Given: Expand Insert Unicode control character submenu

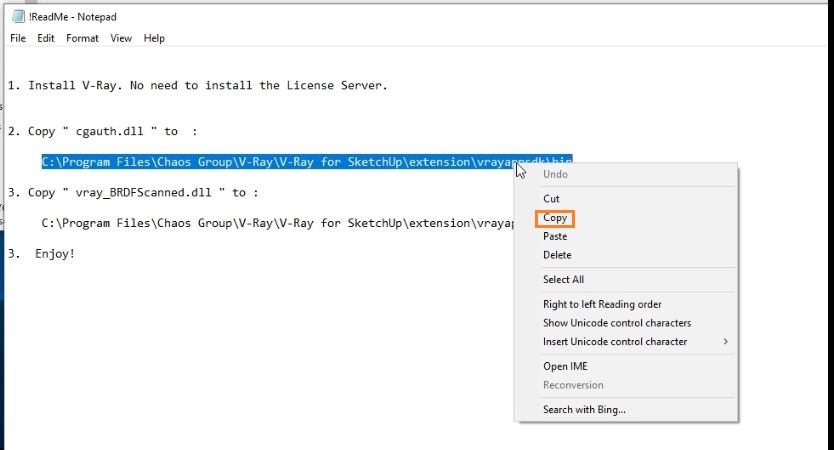Looking at the screenshot, I should (636, 341).
